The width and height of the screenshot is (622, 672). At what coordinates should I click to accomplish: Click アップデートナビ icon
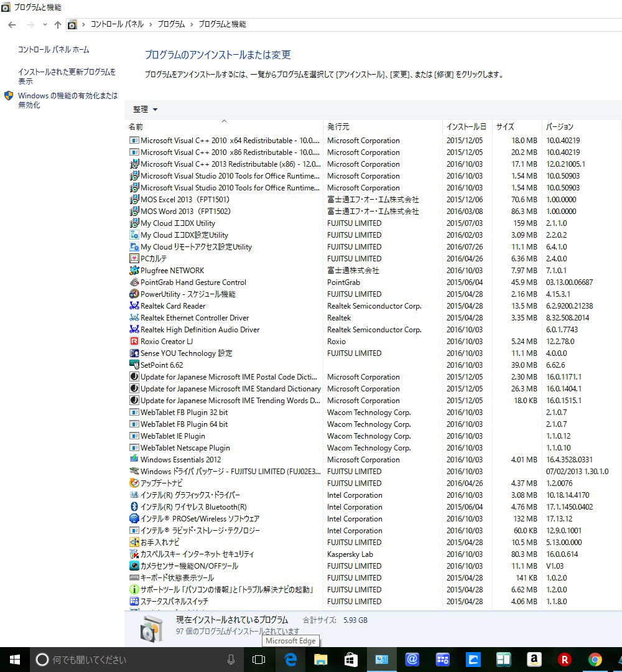[x=134, y=483]
